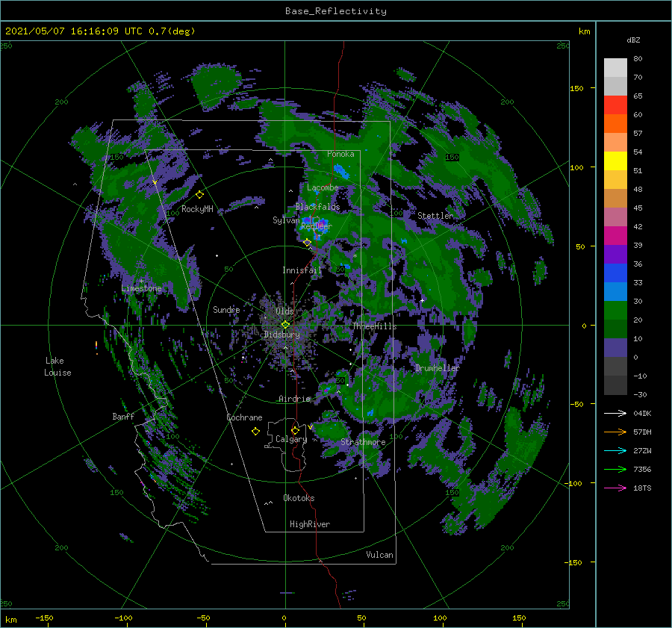Click the Sylvan label
Viewport: 672px width, 628px height.
click(286, 220)
